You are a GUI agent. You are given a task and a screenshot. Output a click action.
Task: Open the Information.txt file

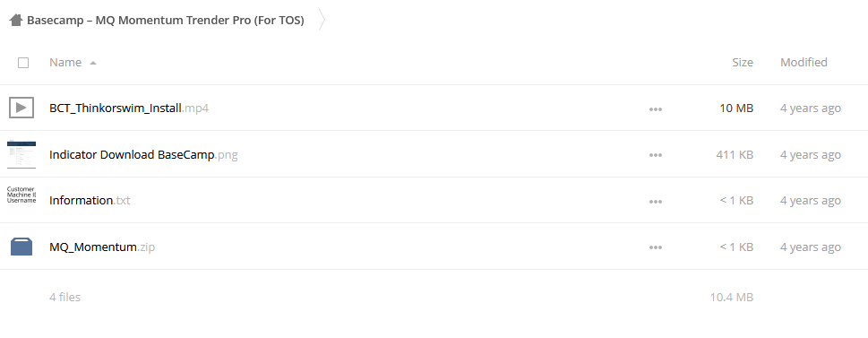point(90,200)
